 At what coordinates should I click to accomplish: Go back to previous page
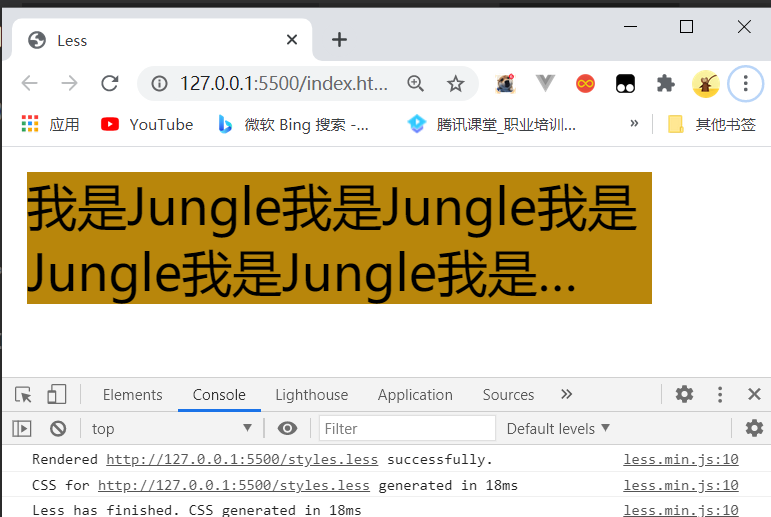tap(30, 83)
